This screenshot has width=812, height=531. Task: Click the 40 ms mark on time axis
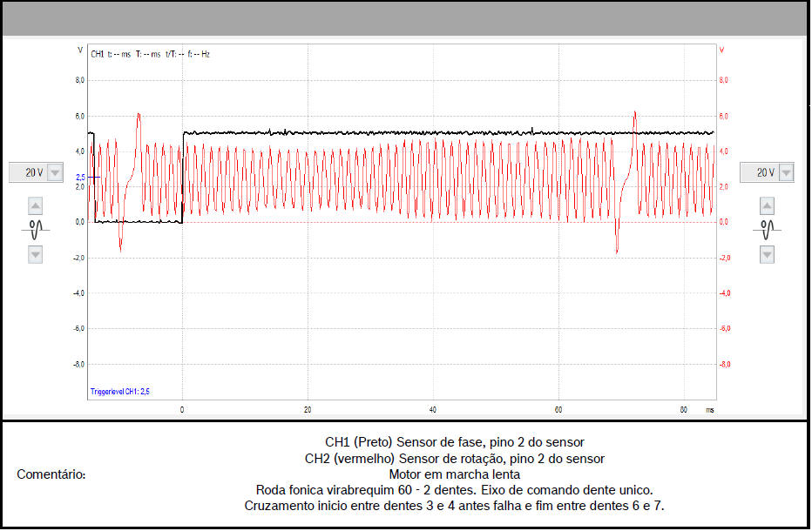[x=433, y=409]
